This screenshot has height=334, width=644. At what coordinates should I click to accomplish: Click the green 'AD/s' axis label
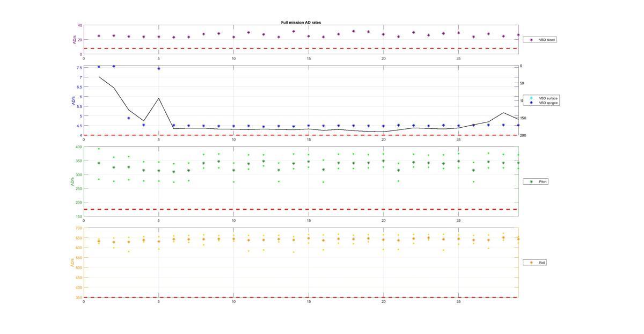pyautogui.click(x=72, y=181)
